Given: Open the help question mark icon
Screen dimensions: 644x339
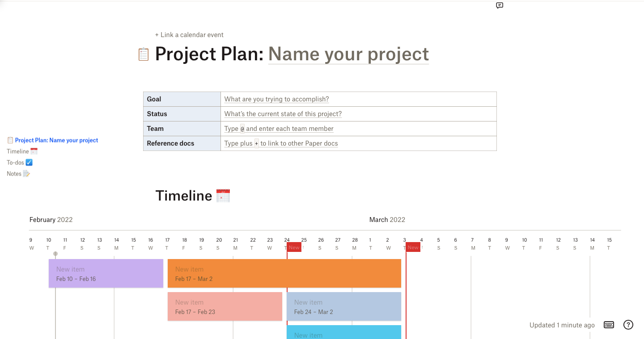Looking at the screenshot, I should (628, 325).
